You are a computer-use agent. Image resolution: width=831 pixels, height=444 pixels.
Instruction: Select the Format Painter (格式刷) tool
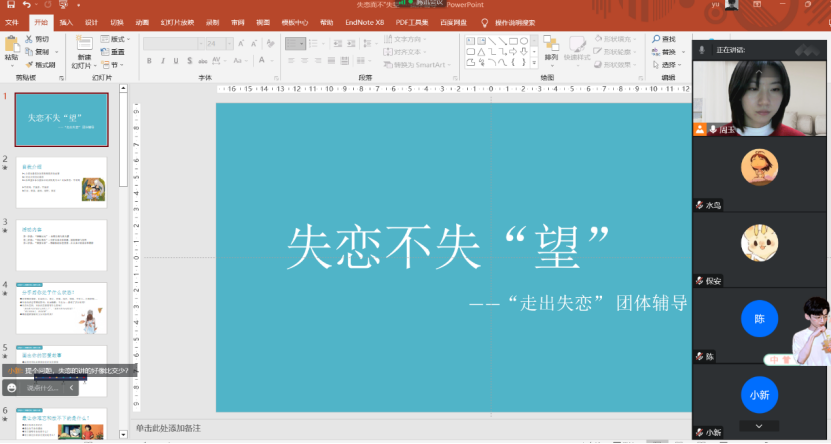click(x=28, y=64)
